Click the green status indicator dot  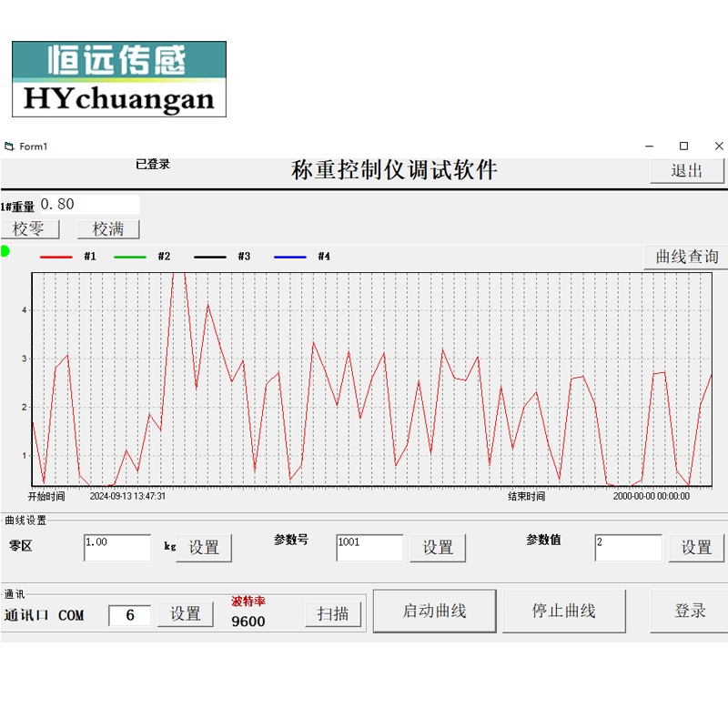click(5, 251)
